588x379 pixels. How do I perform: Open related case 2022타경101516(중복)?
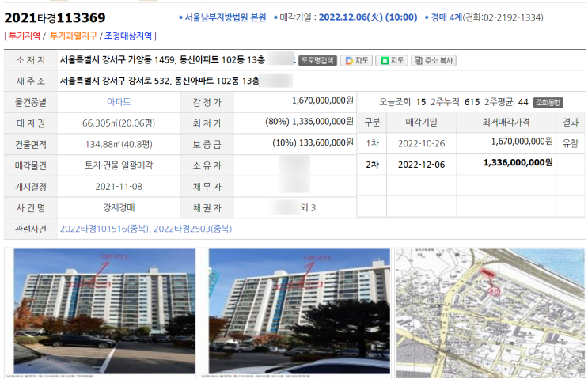pos(104,229)
